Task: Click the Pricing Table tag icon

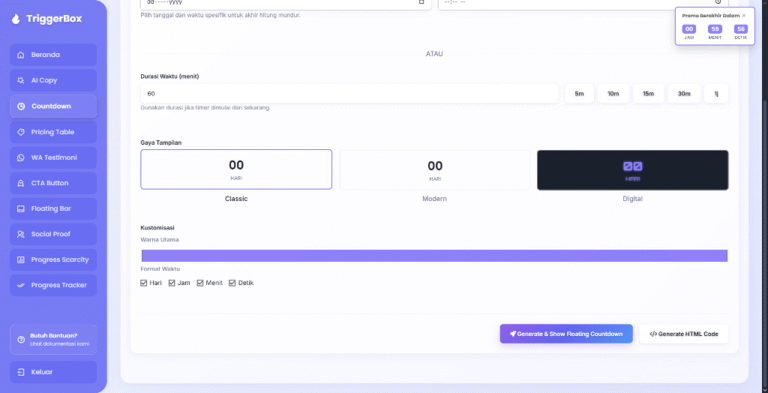Action: coord(21,132)
